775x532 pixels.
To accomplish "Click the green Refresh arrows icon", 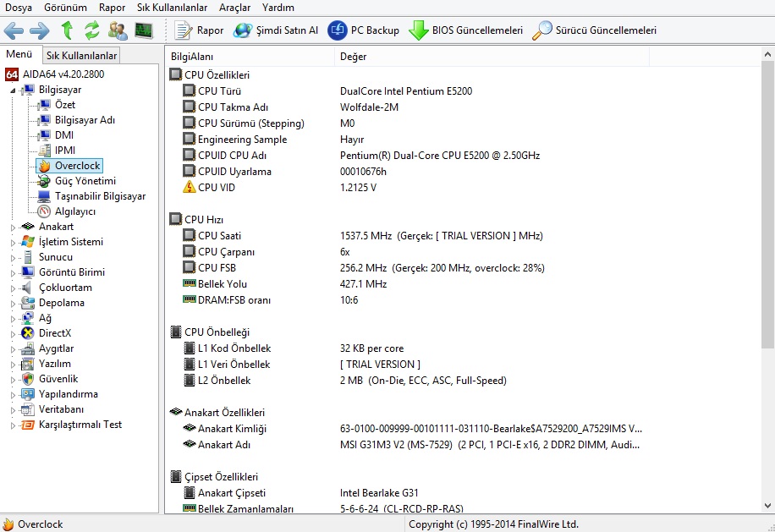I will pyautogui.click(x=92, y=30).
